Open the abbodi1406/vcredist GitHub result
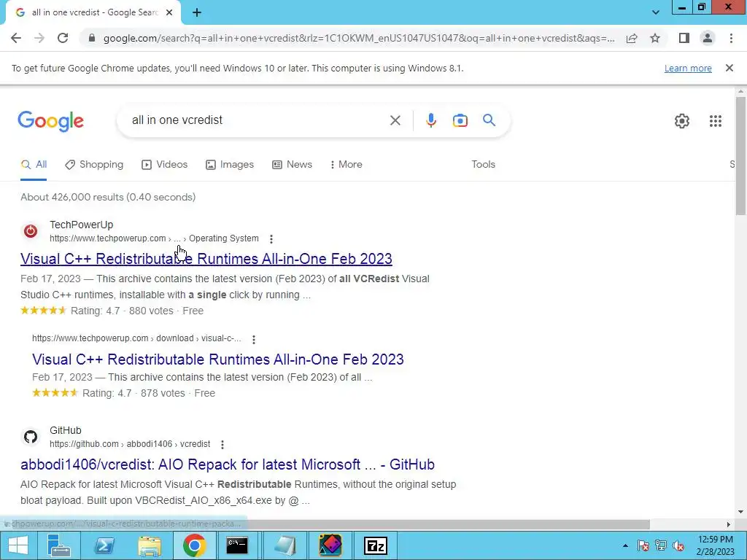This screenshot has width=747, height=560. (228, 464)
